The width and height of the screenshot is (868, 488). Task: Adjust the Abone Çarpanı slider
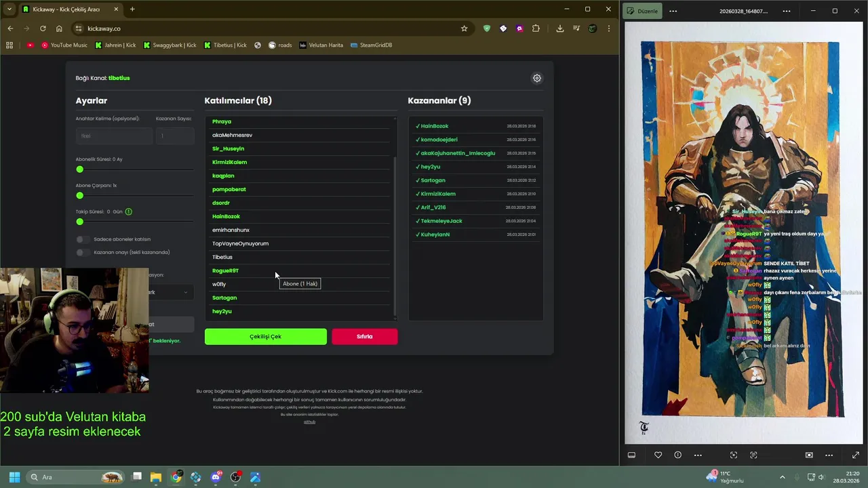134,195
